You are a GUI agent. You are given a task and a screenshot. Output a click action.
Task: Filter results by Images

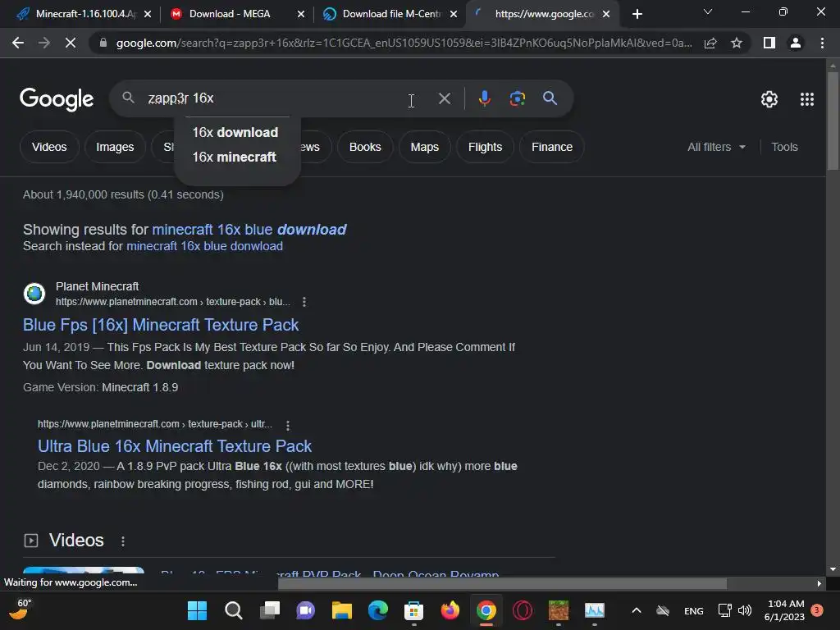[x=115, y=147]
